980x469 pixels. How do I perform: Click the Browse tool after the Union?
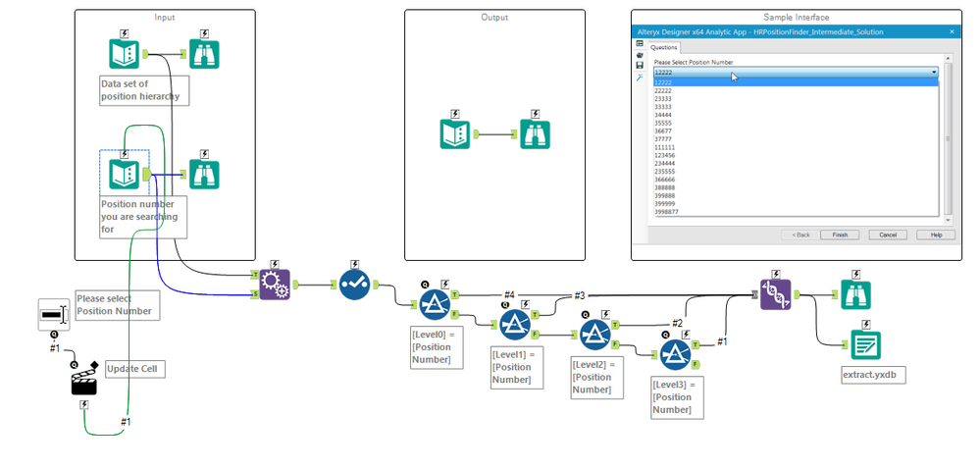pos(855,294)
